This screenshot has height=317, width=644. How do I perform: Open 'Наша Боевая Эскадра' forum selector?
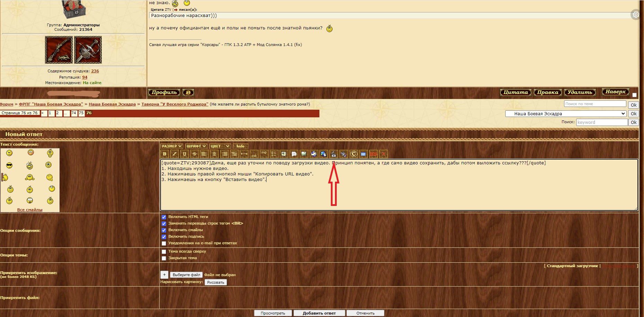coord(565,114)
